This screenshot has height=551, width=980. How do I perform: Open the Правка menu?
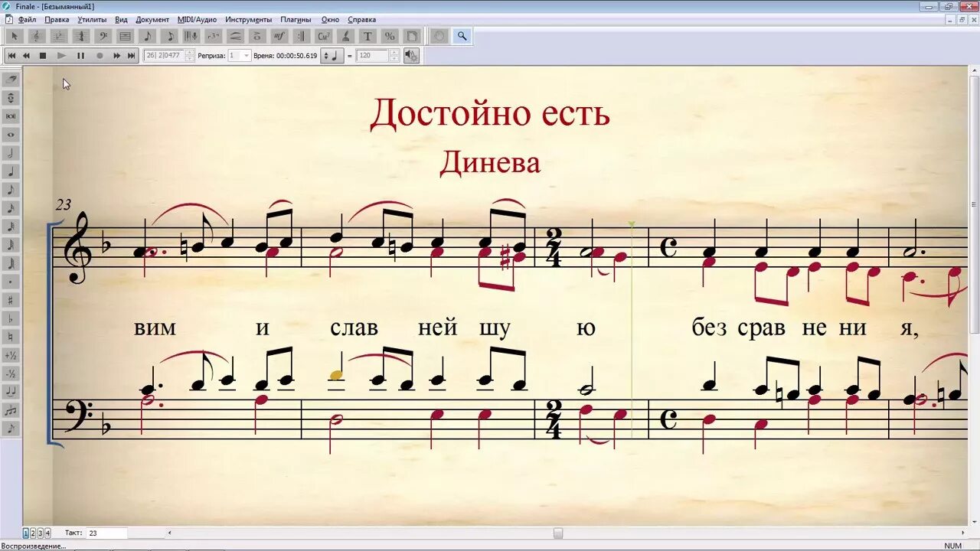57,19
